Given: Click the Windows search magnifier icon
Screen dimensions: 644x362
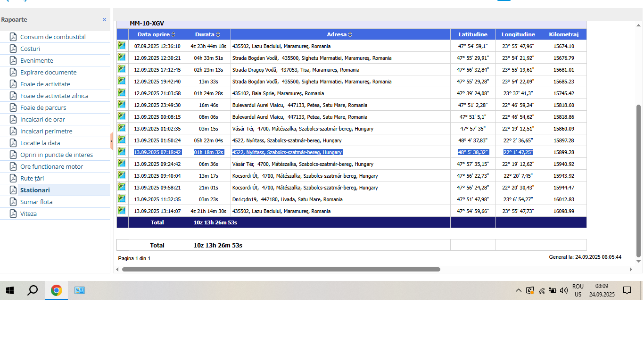Looking at the screenshot, I should 33,290.
